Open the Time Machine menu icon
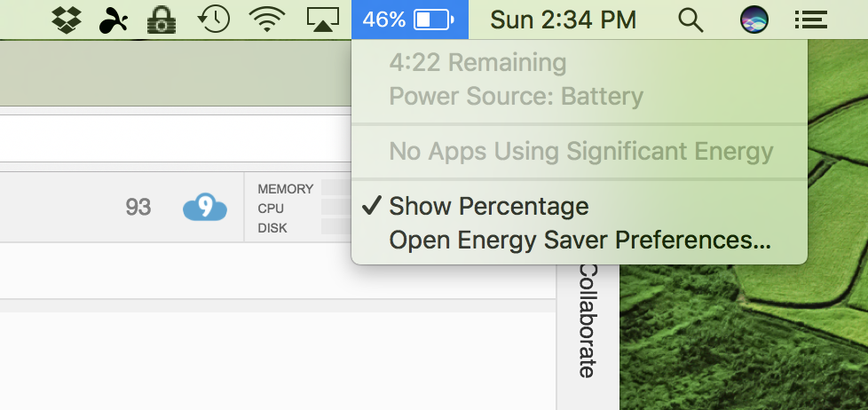 pyautogui.click(x=214, y=20)
